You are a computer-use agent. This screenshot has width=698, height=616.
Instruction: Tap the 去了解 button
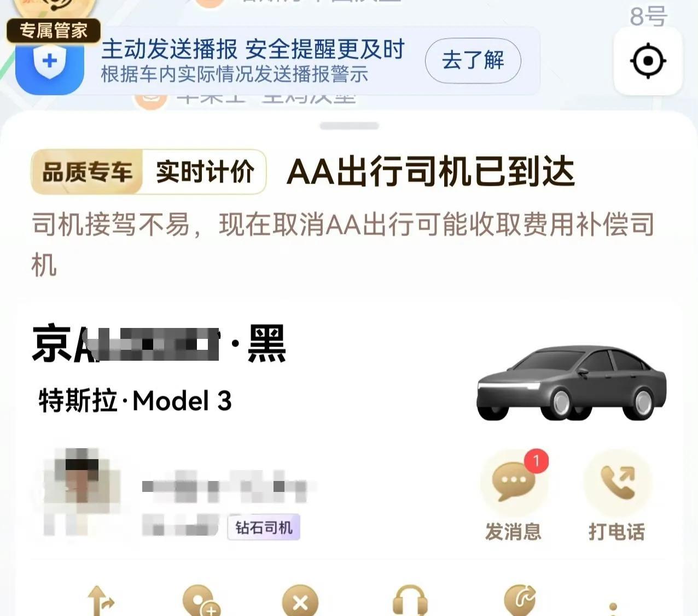[473, 60]
